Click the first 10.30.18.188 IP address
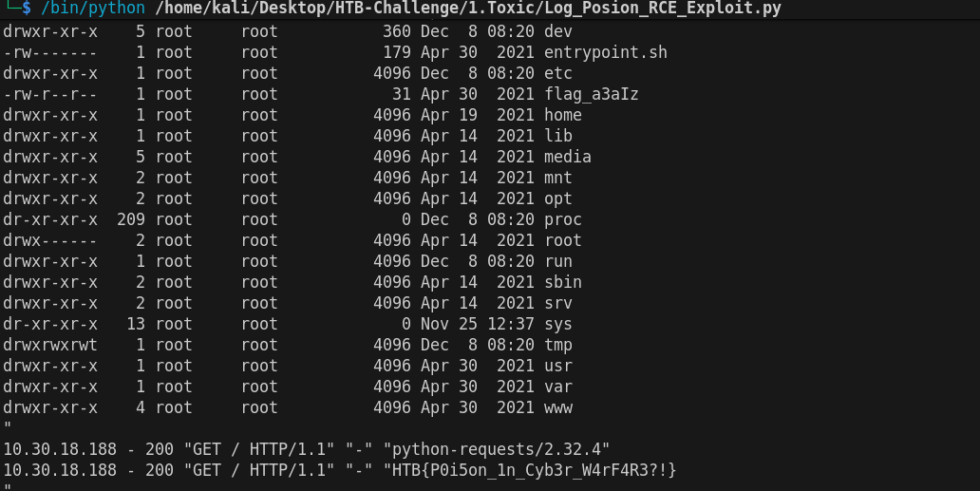This screenshot has height=491, width=980. point(60,449)
